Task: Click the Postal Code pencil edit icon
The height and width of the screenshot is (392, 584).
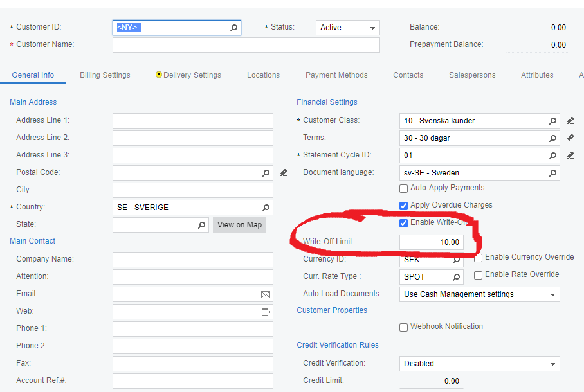Action: pos(283,173)
